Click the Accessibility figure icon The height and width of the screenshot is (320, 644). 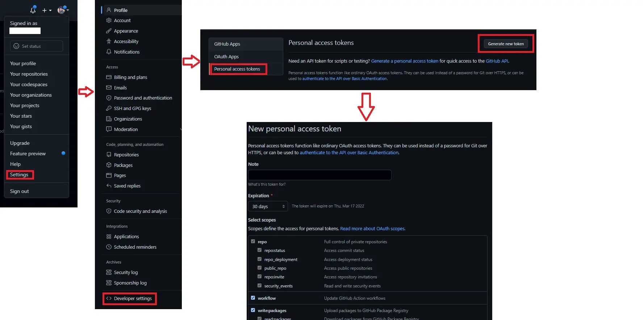click(109, 41)
